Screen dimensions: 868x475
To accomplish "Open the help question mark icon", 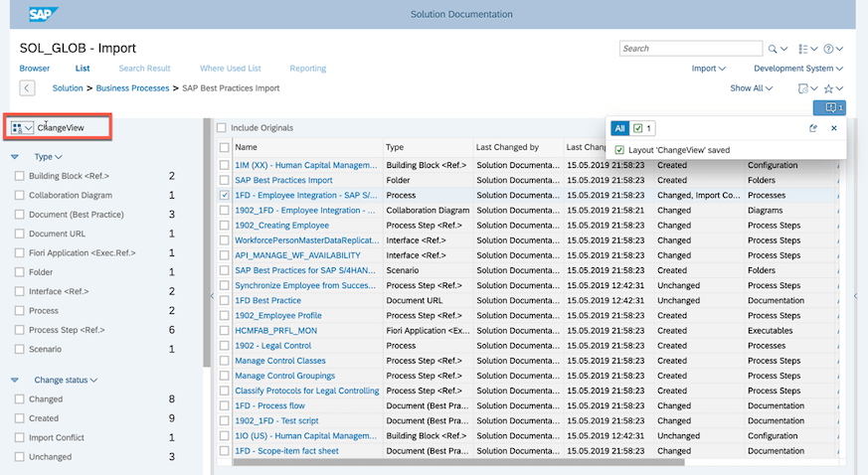I will click(828, 49).
